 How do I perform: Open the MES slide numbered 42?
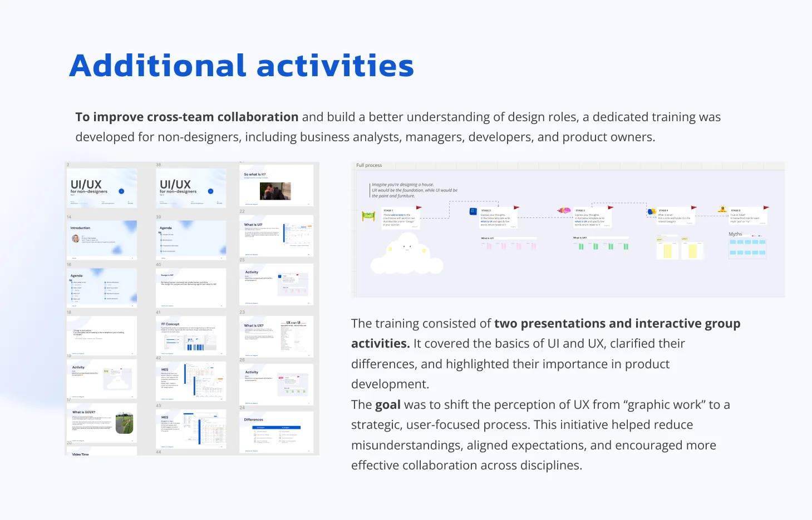191,382
